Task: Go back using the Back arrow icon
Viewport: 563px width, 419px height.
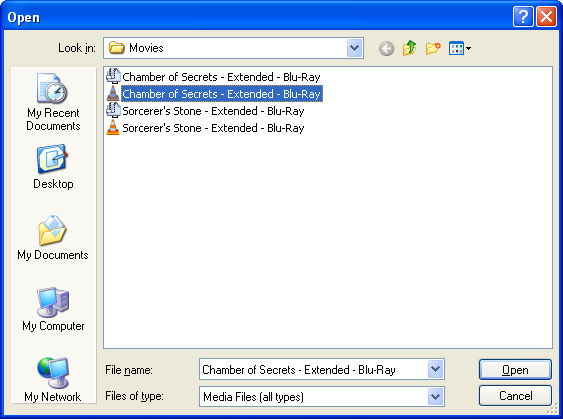Action: [386, 48]
